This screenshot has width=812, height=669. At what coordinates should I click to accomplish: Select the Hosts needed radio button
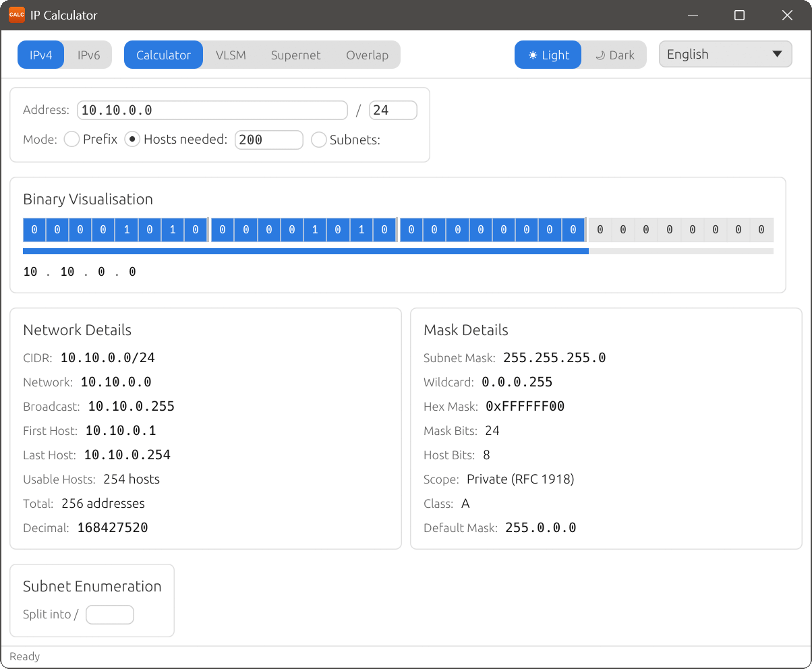pyautogui.click(x=132, y=139)
